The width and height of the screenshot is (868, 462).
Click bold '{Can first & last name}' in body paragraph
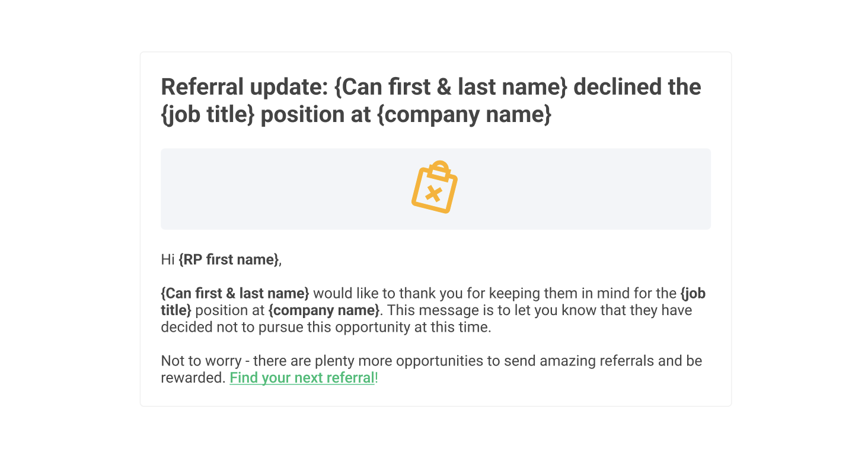[x=235, y=293]
